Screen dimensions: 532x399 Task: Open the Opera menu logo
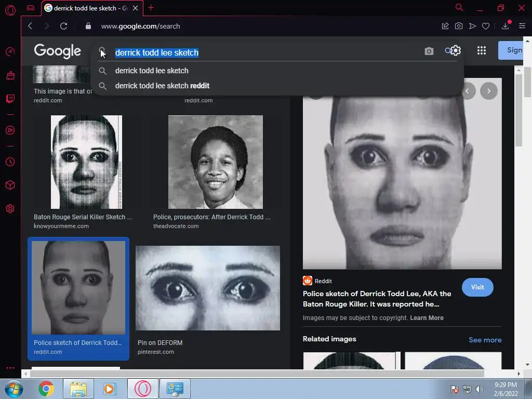pos(10,10)
